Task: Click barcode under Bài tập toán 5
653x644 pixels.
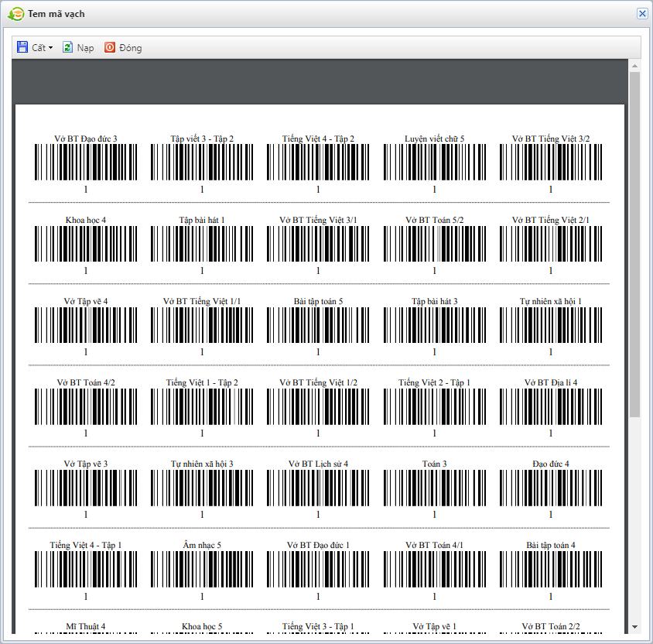Action: (x=318, y=325)
